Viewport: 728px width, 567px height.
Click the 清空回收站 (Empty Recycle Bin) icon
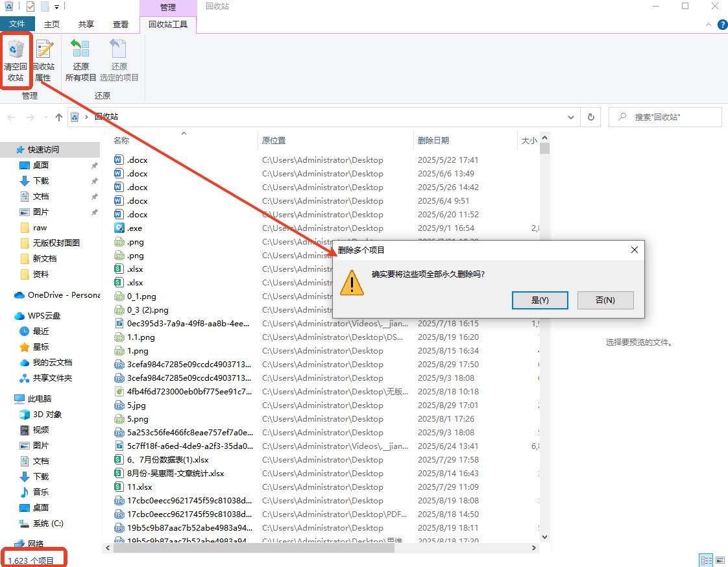pos(16,60)
